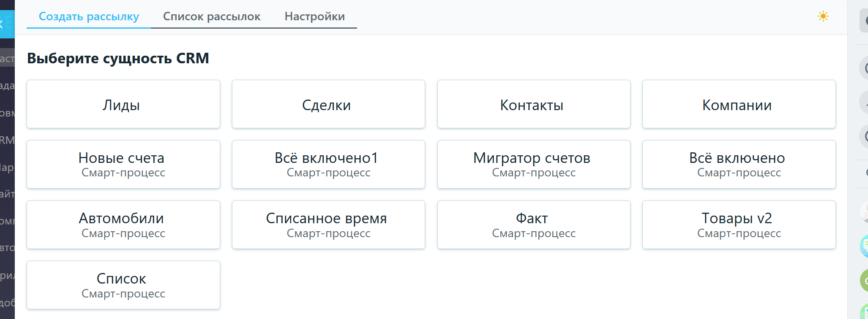Viewport: 868px width, 319px height.
Task: Open the "Настройки" tab
Action: pos(314,16)
